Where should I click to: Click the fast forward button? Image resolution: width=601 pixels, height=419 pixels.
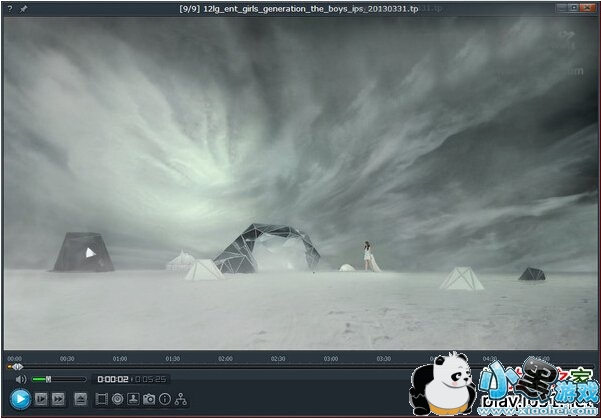[58, 399]
